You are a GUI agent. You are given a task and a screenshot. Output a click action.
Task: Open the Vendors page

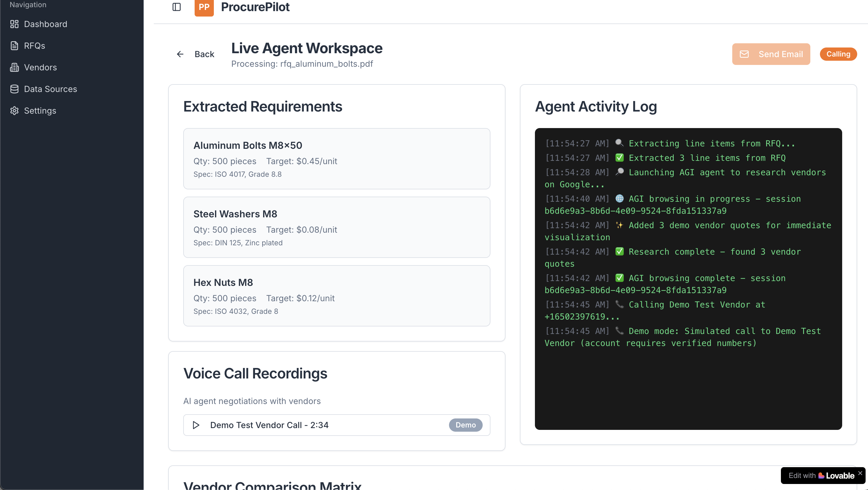click(41, 67)
